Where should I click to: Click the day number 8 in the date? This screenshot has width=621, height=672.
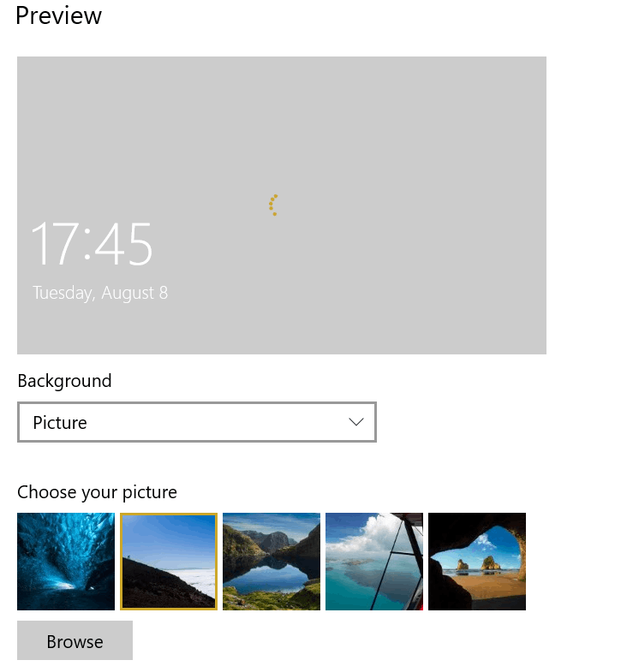coord(164,293)
